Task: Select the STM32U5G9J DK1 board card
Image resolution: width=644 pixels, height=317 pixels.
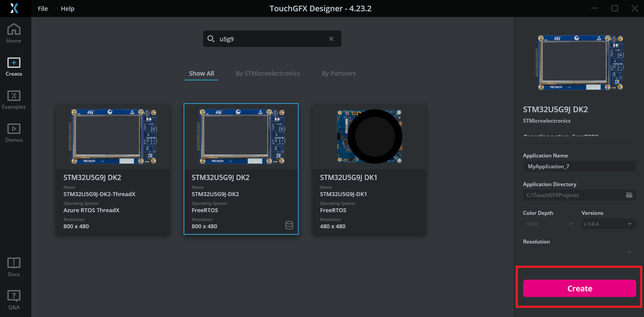Action: click(x=369, y=169)
